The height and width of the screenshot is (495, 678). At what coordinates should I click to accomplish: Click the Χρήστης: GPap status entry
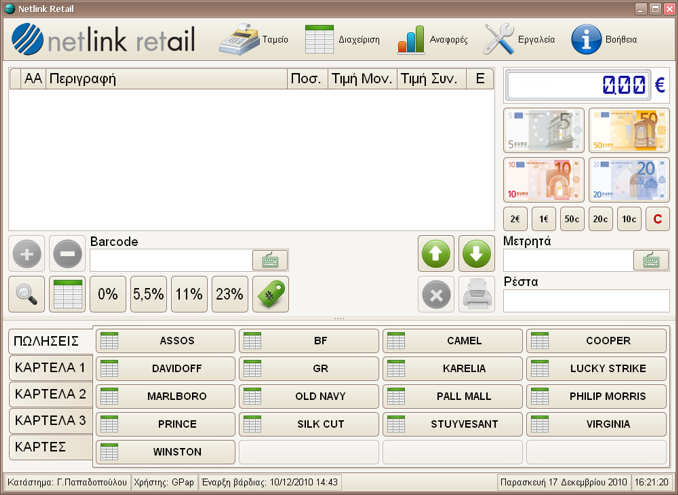[164, 482]
